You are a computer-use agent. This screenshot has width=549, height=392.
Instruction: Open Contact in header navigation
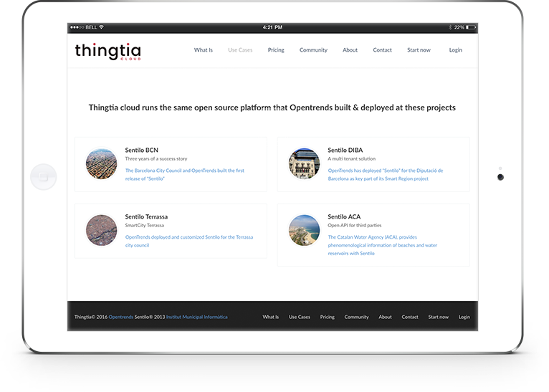pyautogui.click(x=382, y=50)
